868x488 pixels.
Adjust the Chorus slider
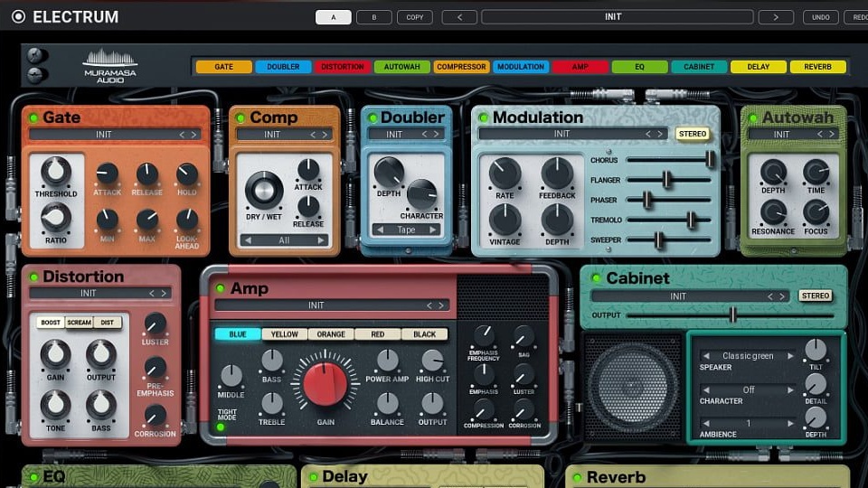709,160
